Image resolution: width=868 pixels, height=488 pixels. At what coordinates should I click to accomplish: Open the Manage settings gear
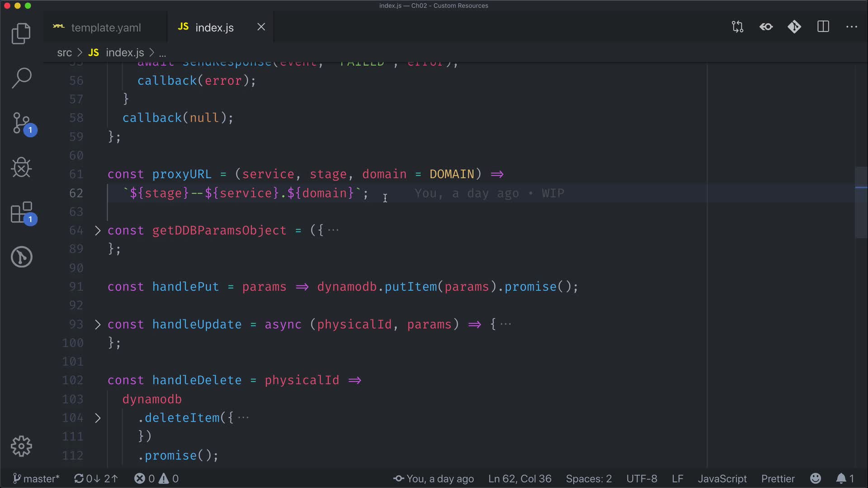click(21, 446)
